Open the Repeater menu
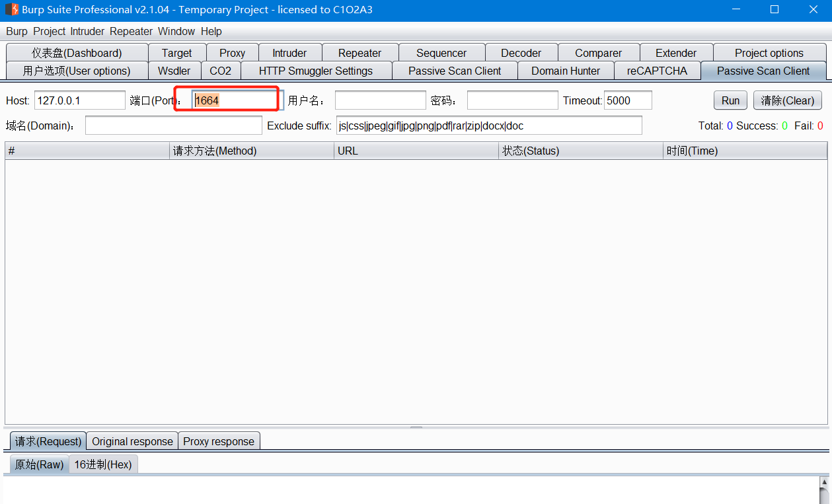This screenshot has height=504, width=832. [131, 31]
